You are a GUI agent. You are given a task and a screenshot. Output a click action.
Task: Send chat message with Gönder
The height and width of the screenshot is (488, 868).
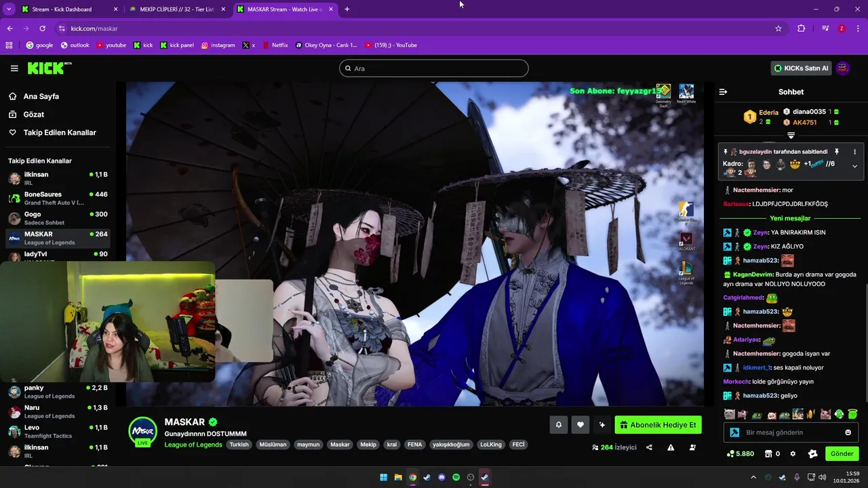pos(842,453)
